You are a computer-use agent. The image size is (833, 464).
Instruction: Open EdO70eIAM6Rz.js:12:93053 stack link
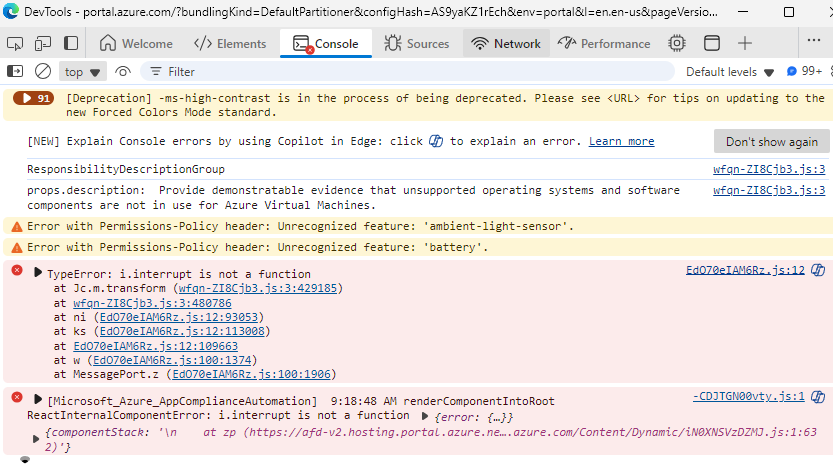click(178, 317)
